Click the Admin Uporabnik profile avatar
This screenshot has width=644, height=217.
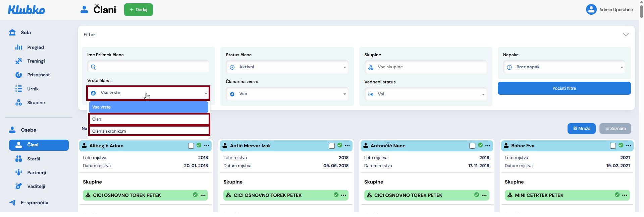(x=591, y=9)
